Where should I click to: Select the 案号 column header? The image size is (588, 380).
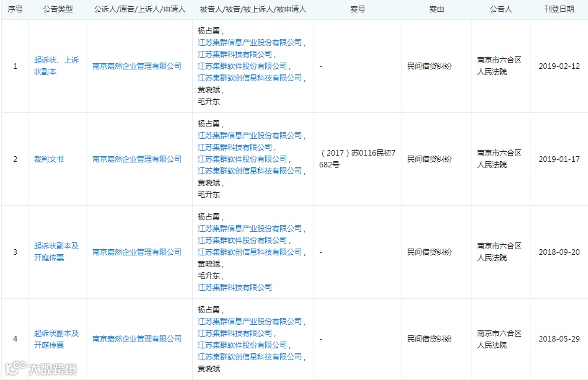coord(358,9)
